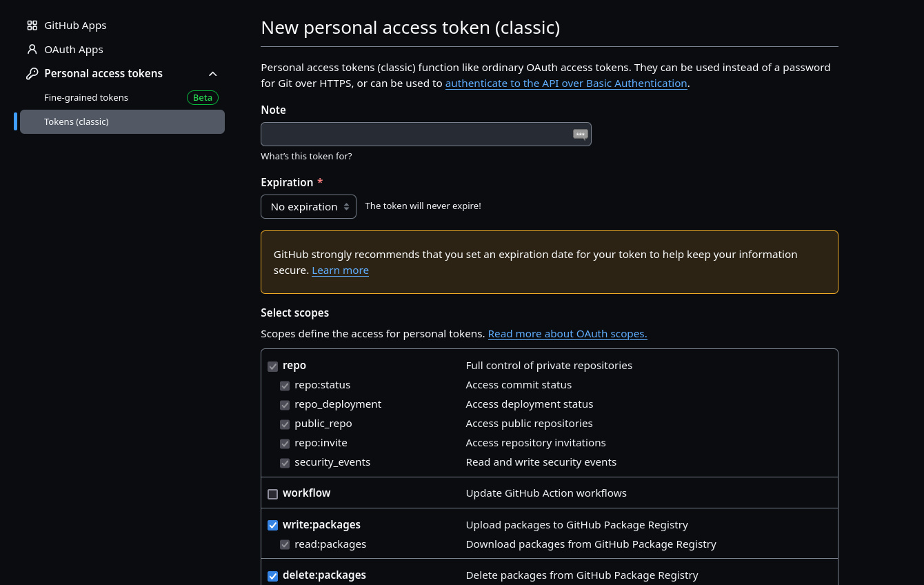Open the Expiration dropdown

(x=308, y=206)
